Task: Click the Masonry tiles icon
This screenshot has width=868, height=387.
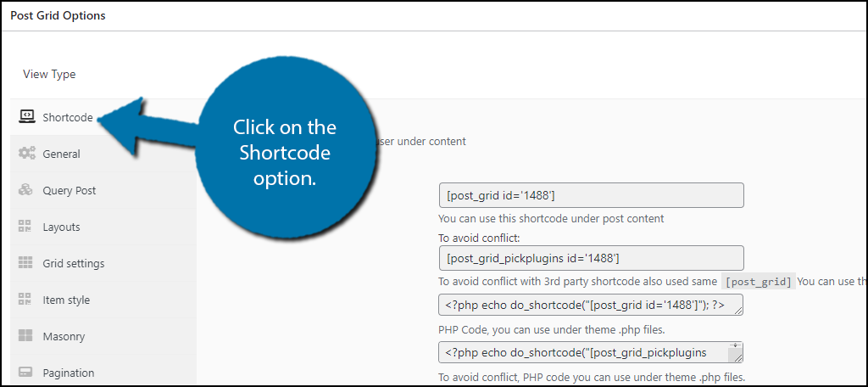Action: click(25, 336)
